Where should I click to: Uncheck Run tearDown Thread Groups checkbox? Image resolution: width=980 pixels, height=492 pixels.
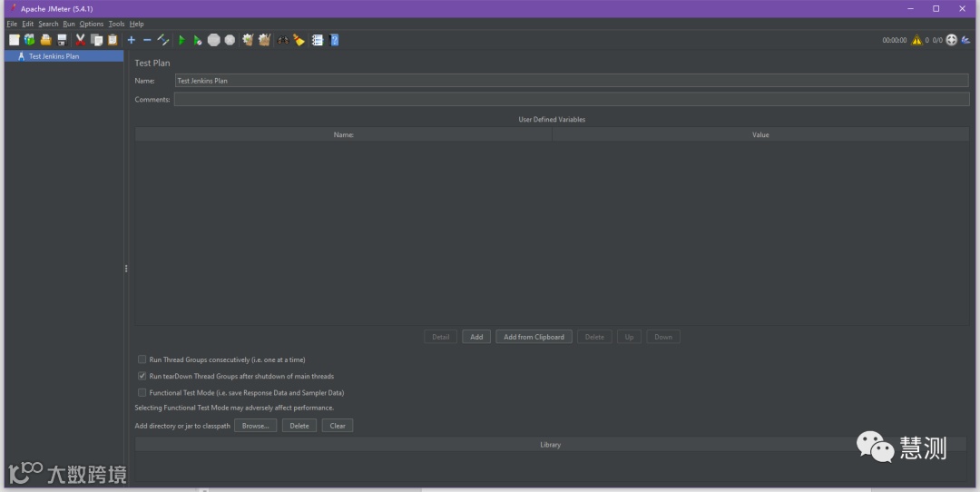click(x=142, y=377)
